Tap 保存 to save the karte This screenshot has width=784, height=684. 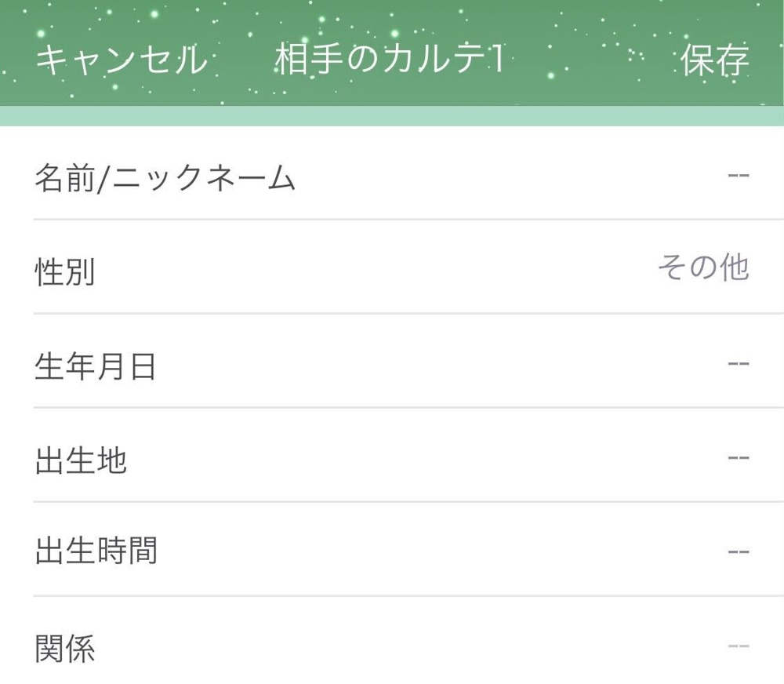point(714,60)
